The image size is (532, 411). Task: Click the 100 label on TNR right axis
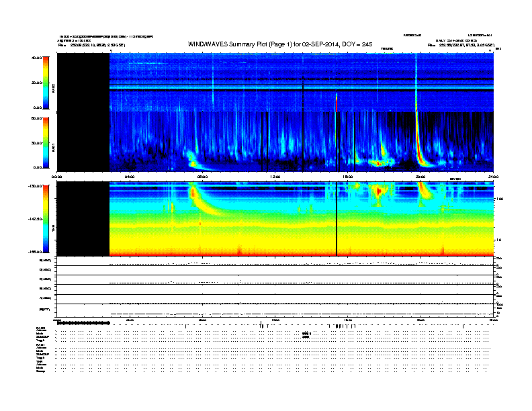pos(500,199)
